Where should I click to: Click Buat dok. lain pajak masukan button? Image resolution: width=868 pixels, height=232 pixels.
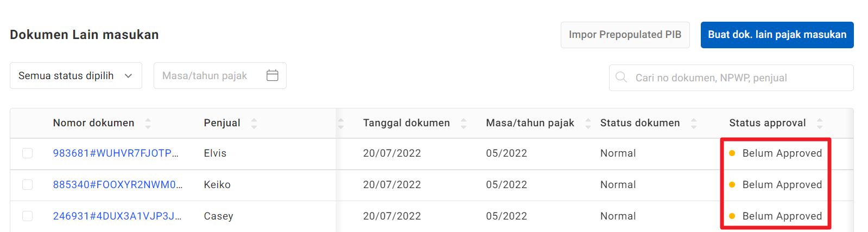(777, 35)
